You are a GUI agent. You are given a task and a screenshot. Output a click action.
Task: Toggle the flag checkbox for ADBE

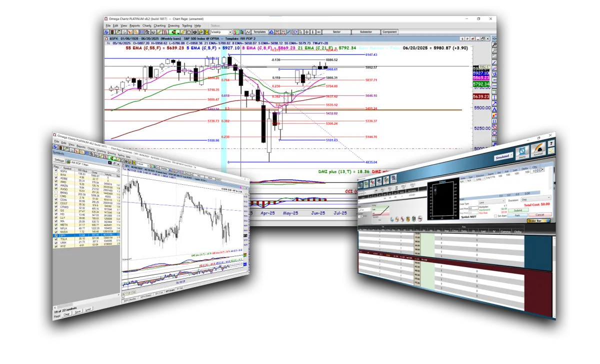pyautogui.click(x=56, y=178)
